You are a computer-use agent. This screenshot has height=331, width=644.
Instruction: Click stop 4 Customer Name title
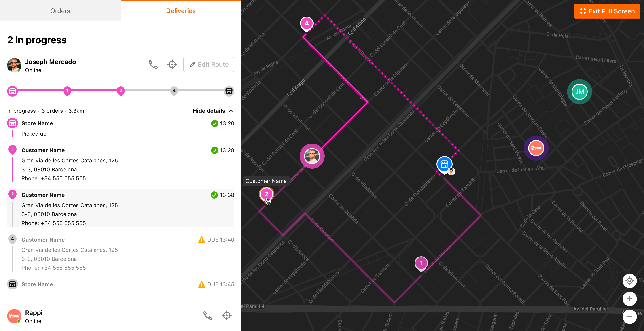coord(43,240)
